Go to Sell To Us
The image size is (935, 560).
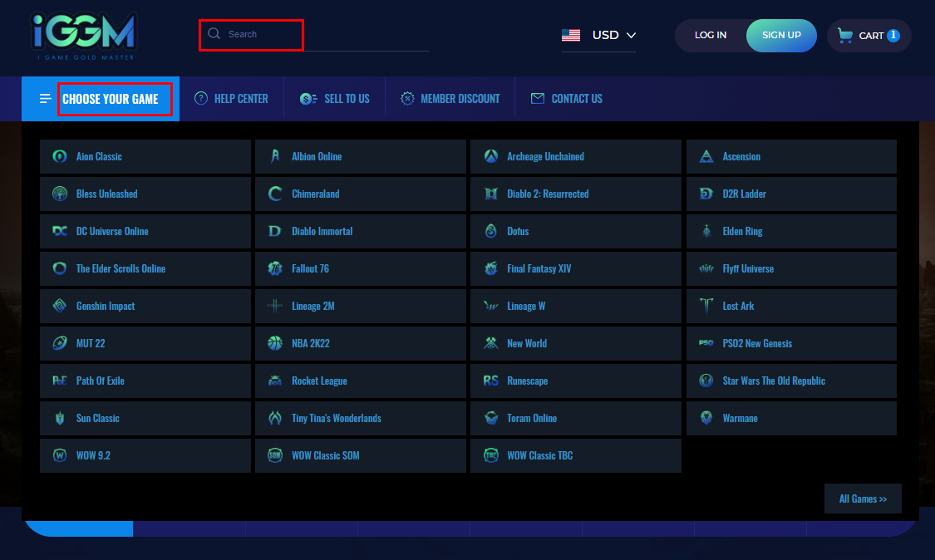point(335,99)
